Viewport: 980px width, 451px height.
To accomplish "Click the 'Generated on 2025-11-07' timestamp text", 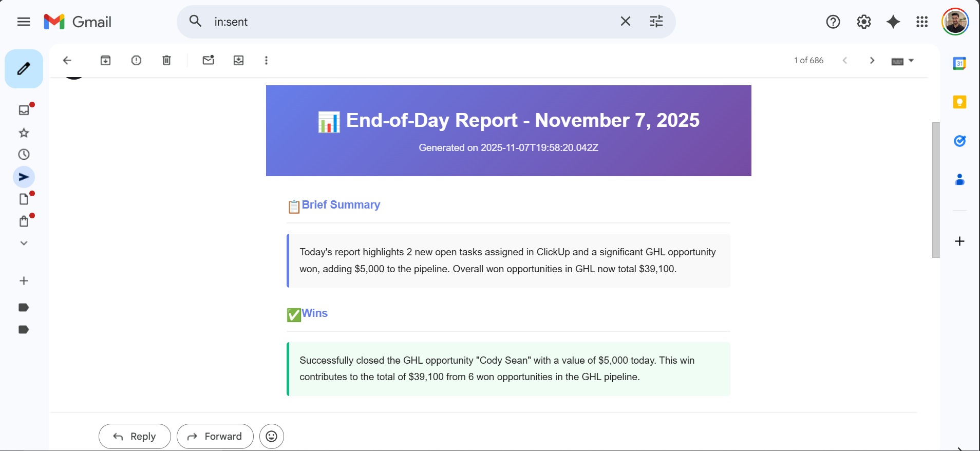I will click(508, 148).
